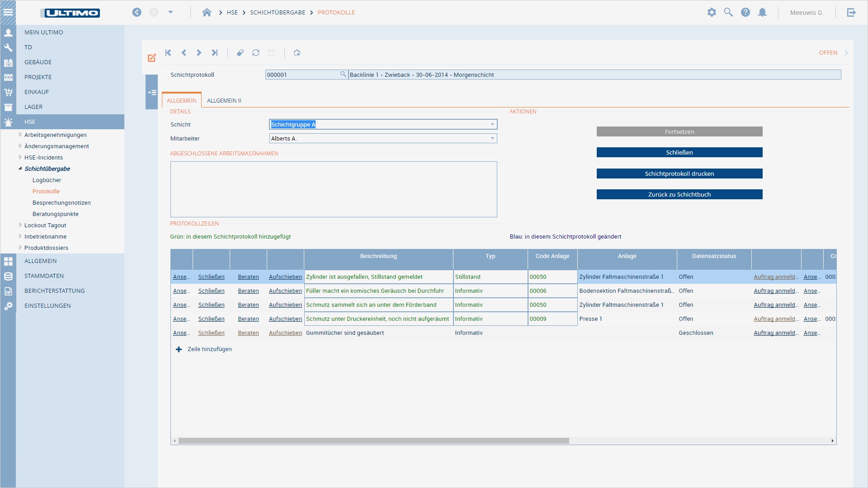The image size is (868, 488).
Task: Click the refresh icon in toolbar
Action: pos(256,53)
